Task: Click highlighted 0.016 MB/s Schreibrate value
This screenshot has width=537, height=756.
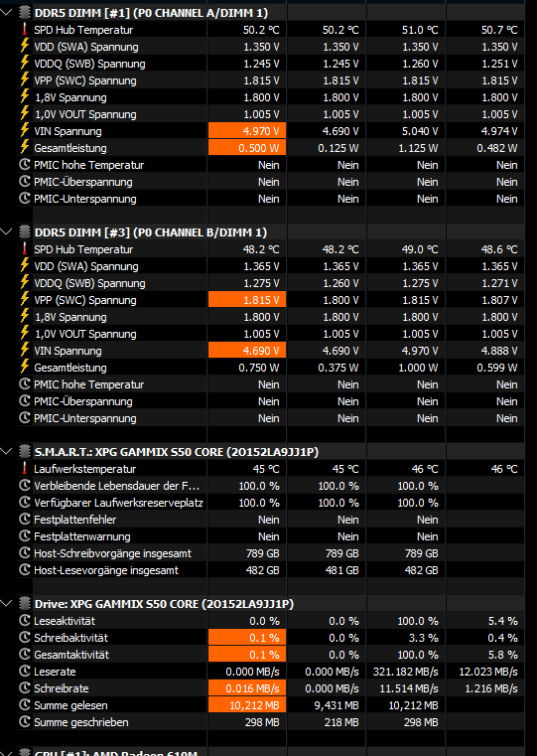Action: (x=246, y=688)
